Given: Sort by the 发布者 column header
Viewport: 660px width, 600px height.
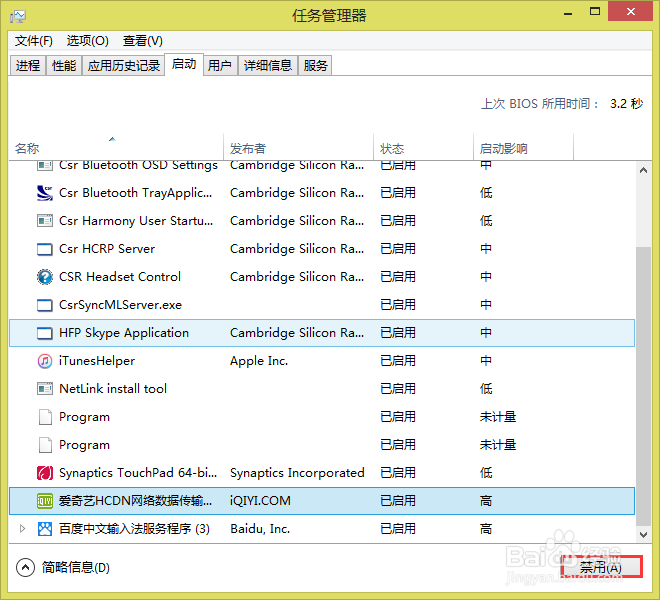Looking at the screenshot, I should (298, 148).
